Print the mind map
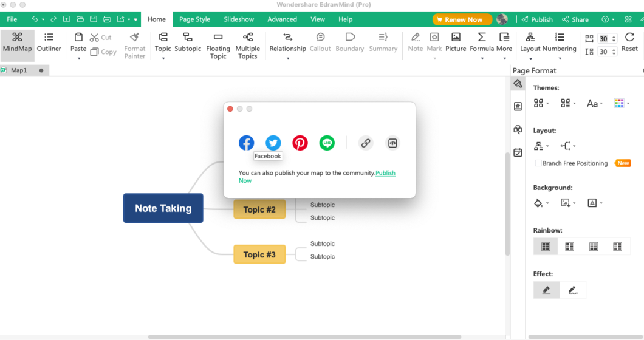Screen dimensions: 644x340 point(107,19)
